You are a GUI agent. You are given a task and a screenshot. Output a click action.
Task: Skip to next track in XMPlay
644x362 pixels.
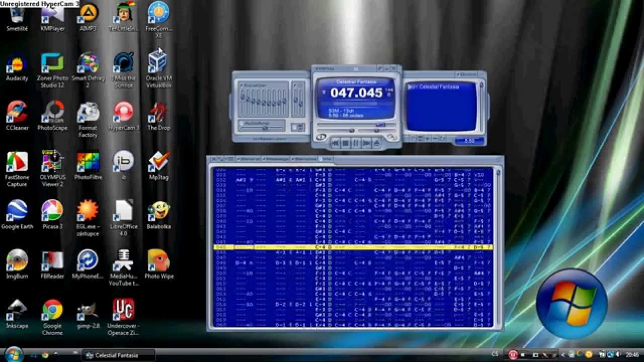pyautogui.click(x=367, y=142)
